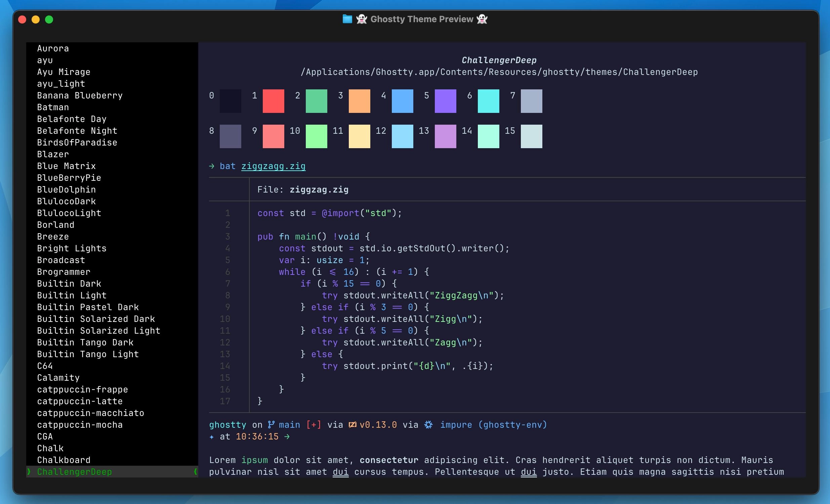Select the Builtin Solarized Light theme

pyautogui.click(x=99, y=331)
